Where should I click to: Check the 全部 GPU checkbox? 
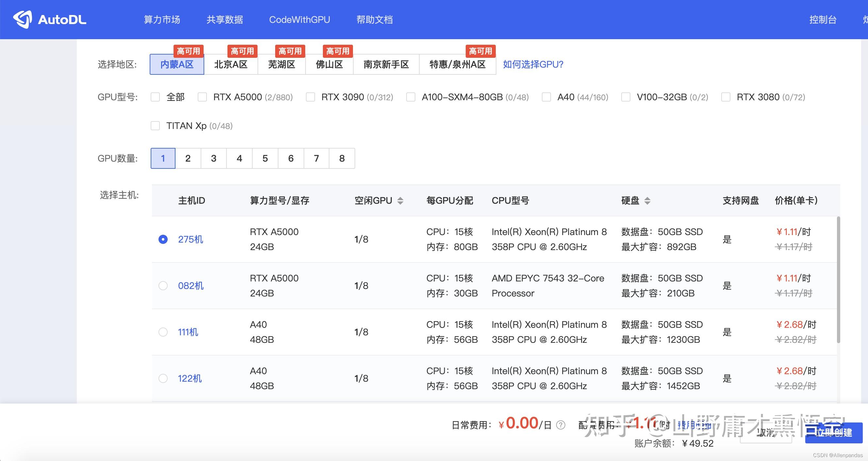coord(155,97)
